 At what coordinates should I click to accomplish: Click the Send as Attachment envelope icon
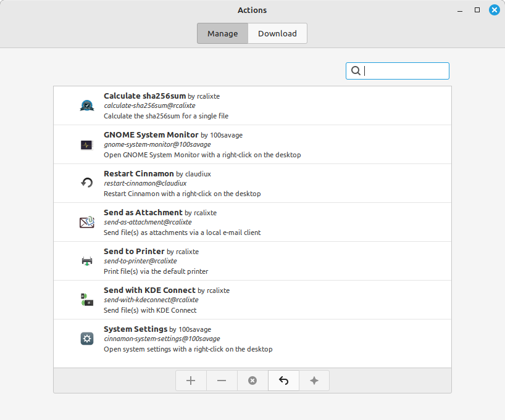coord(86,222)
